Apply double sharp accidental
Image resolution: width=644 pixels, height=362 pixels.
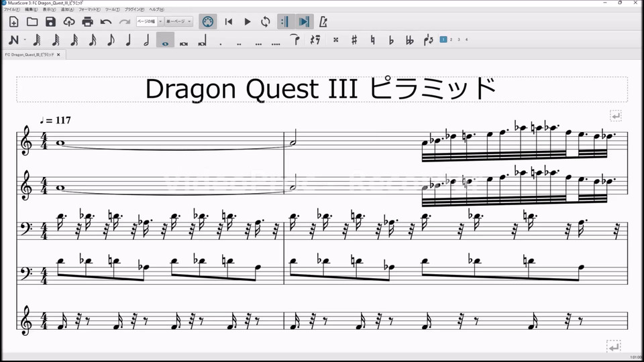tap(335, 40)
